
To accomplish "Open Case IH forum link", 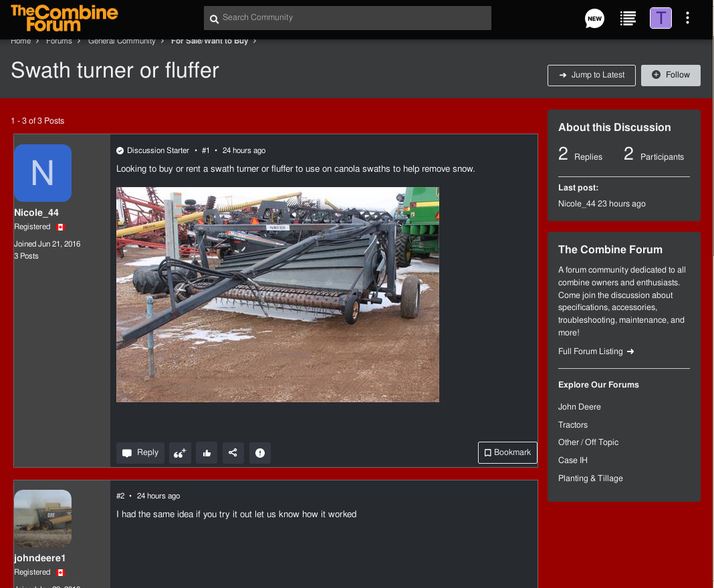I will pos(573,460).
